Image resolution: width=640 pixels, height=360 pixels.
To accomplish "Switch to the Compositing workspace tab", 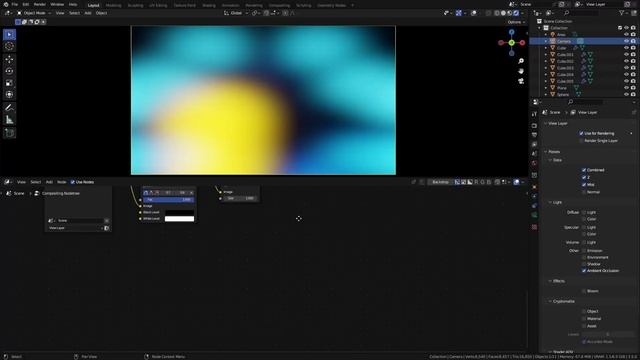I will tap(280, 5).
